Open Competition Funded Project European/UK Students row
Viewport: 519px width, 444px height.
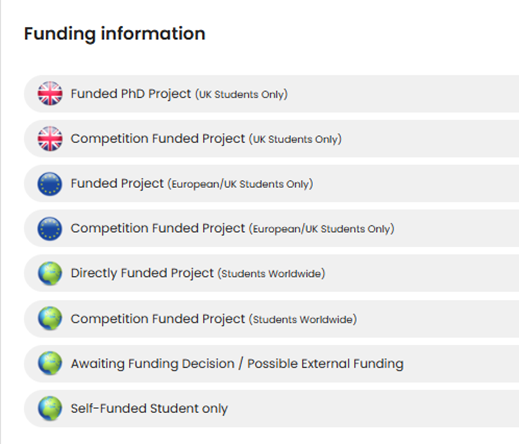[x=271, y=229]
